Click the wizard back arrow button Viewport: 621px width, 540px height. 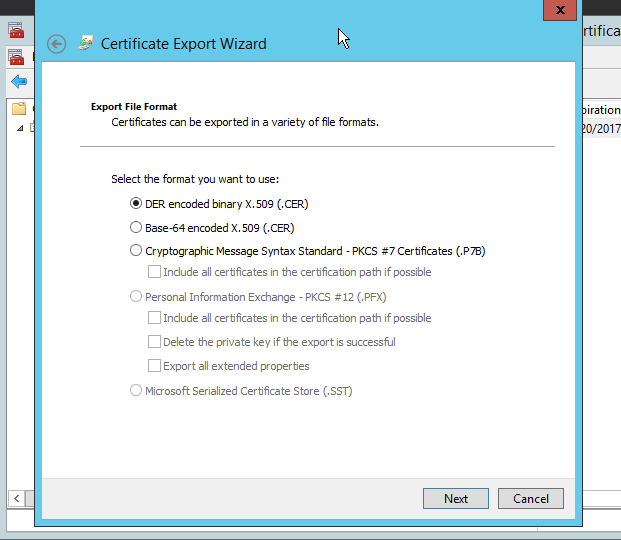57,44
